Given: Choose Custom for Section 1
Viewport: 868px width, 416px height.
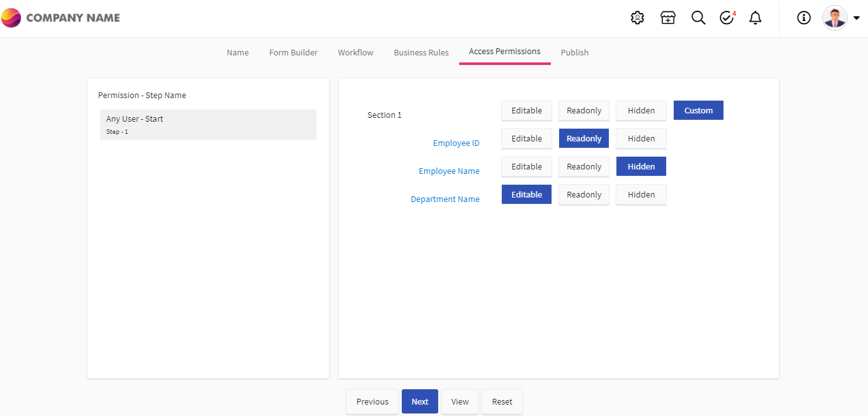Looking at the screenshot, I should point(699,110).
